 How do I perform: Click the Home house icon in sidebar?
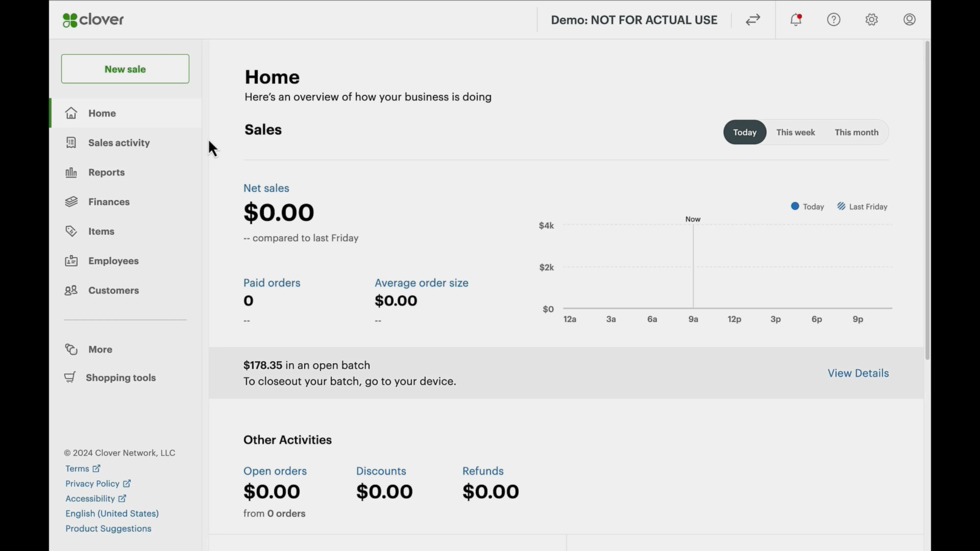71,113
